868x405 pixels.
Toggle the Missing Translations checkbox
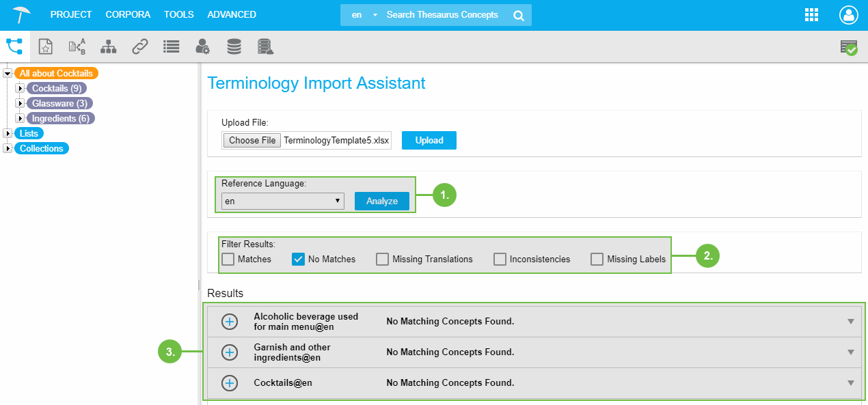pos(382,260)
